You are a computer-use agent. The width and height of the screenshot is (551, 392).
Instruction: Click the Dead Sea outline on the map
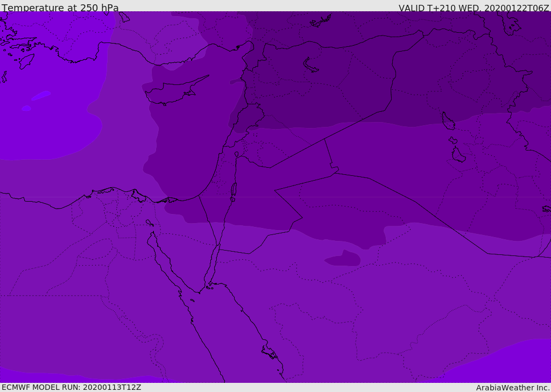[x=234, y=192]
